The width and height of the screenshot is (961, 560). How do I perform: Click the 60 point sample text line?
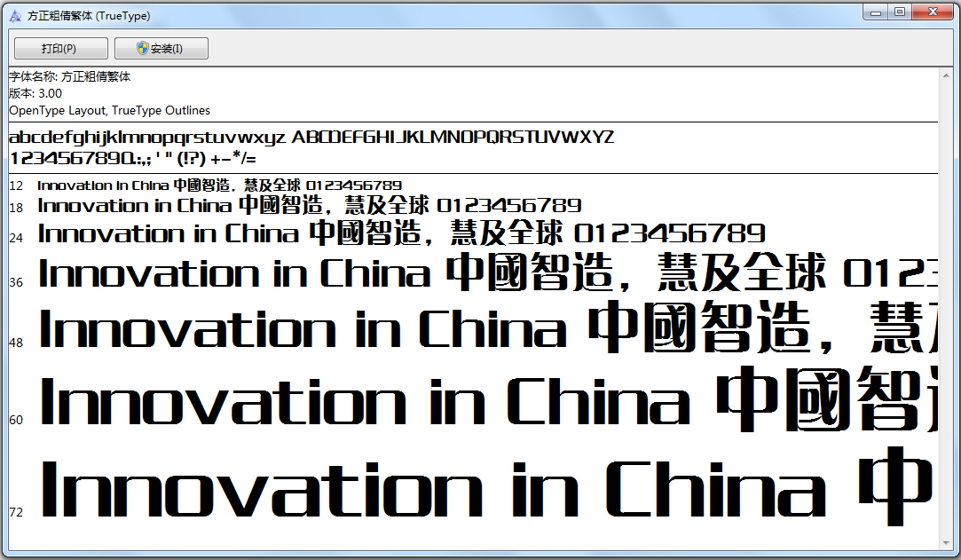pos(488,401)
